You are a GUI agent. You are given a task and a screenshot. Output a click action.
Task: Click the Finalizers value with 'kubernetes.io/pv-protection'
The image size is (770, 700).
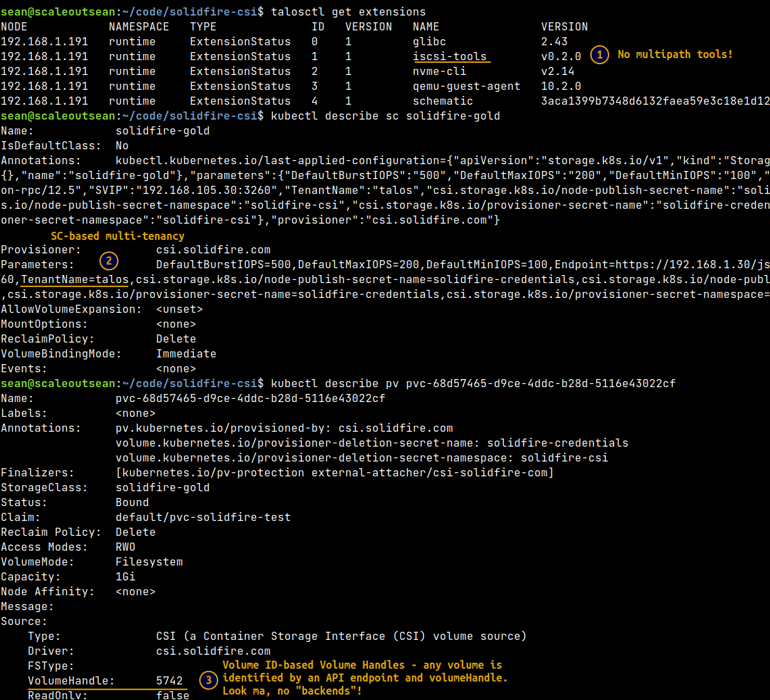[x=334, y=472]
